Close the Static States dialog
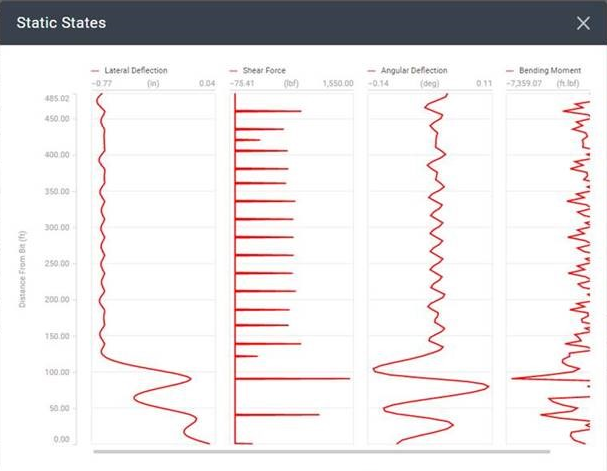Viewport: 607px width, 471px height. point(583,22)
